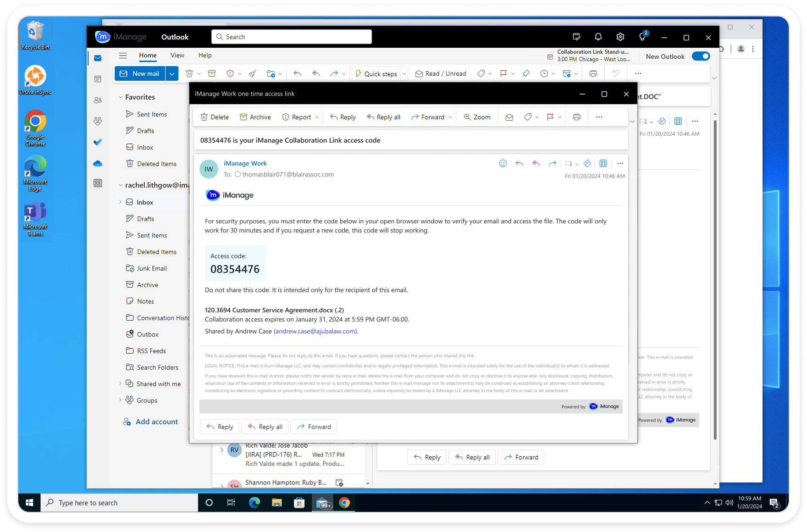Select Sent Items under Favorites

152,114
